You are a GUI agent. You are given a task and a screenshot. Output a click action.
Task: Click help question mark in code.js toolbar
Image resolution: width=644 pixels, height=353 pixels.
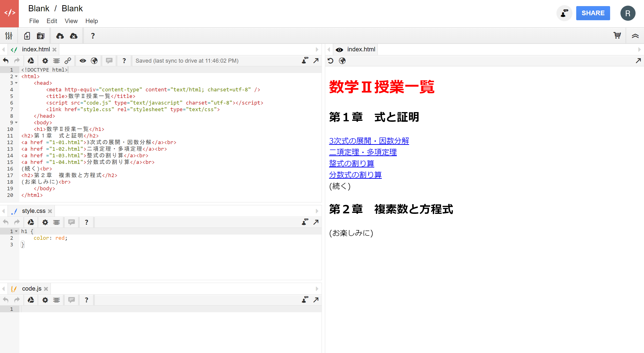[86, 300]
